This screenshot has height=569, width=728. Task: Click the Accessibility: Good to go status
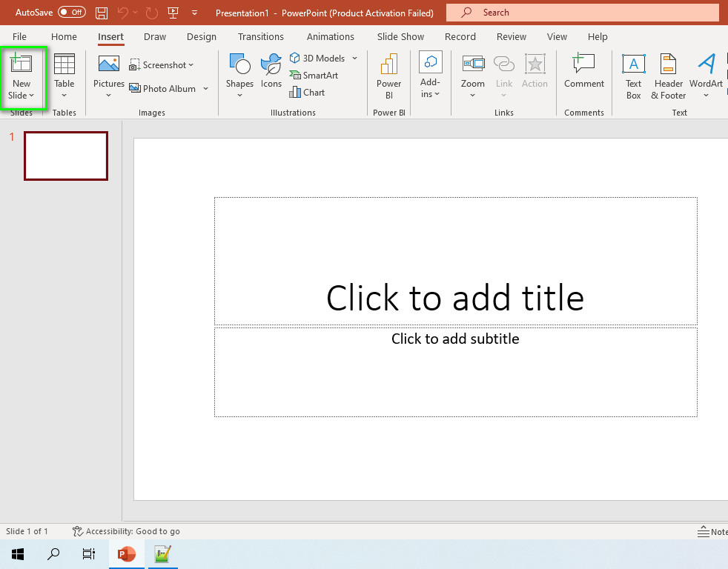[126, 531]
